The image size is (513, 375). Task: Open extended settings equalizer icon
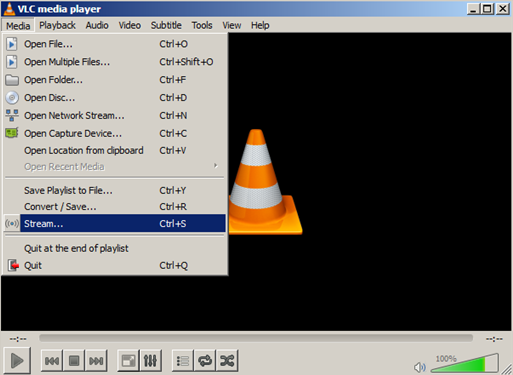pos(150,360)
